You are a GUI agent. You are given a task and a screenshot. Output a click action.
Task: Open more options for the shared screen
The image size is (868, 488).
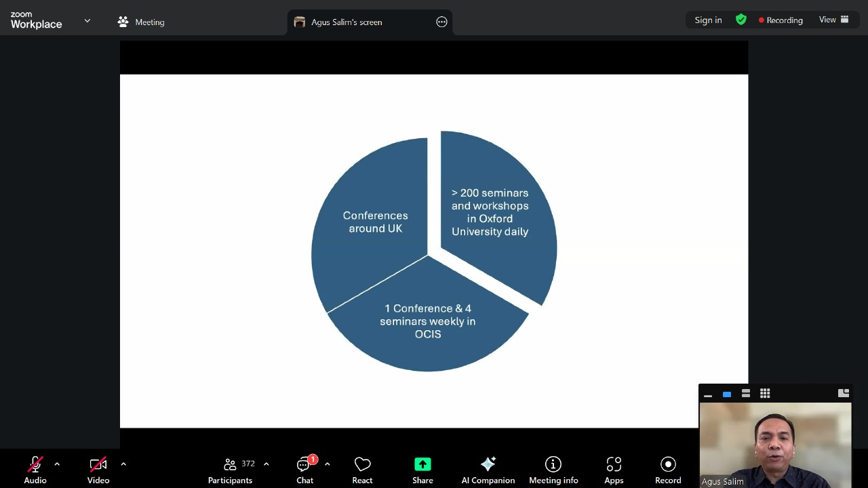(441, 22)
